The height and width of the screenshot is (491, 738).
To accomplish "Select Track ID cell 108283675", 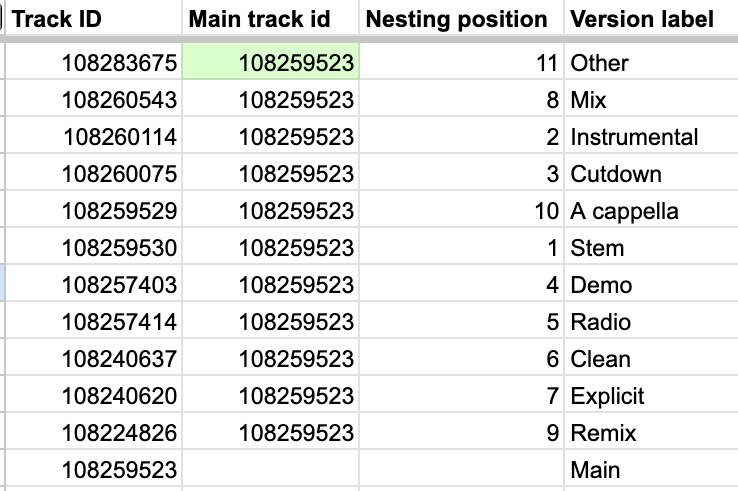I will (94, 62).
